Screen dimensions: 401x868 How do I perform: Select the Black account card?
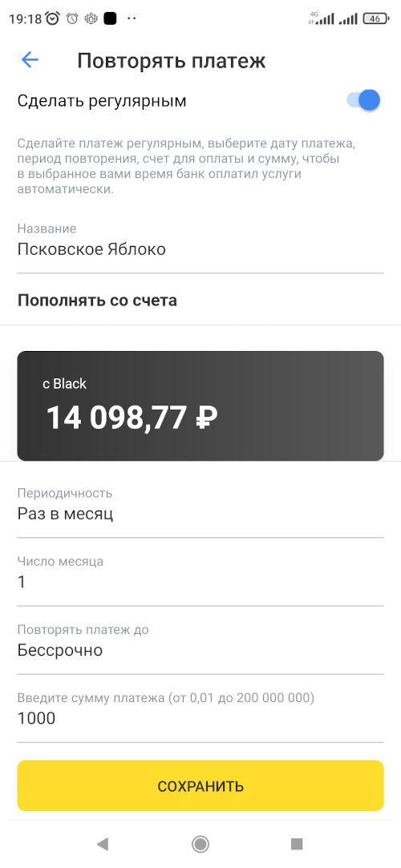click(x=200, y=406)
